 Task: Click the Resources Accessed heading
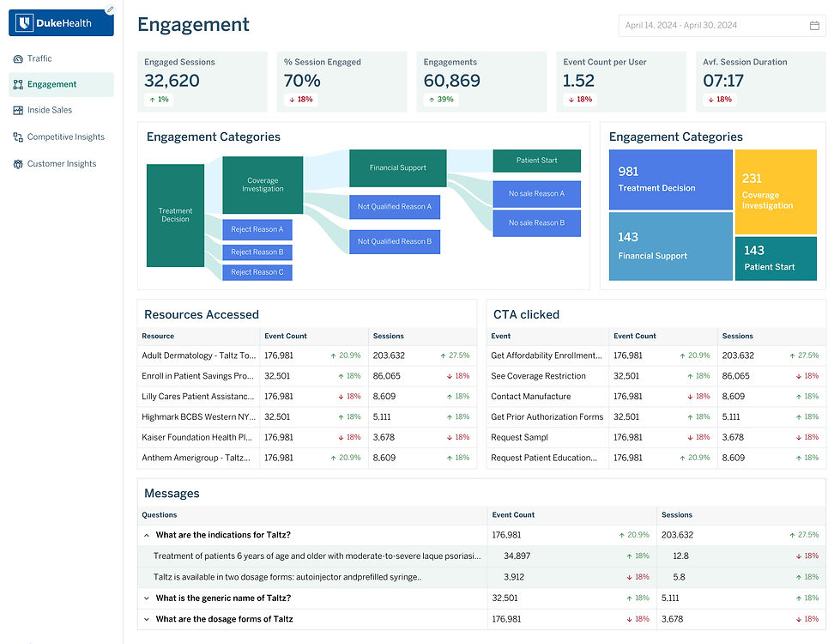[202, 315]
